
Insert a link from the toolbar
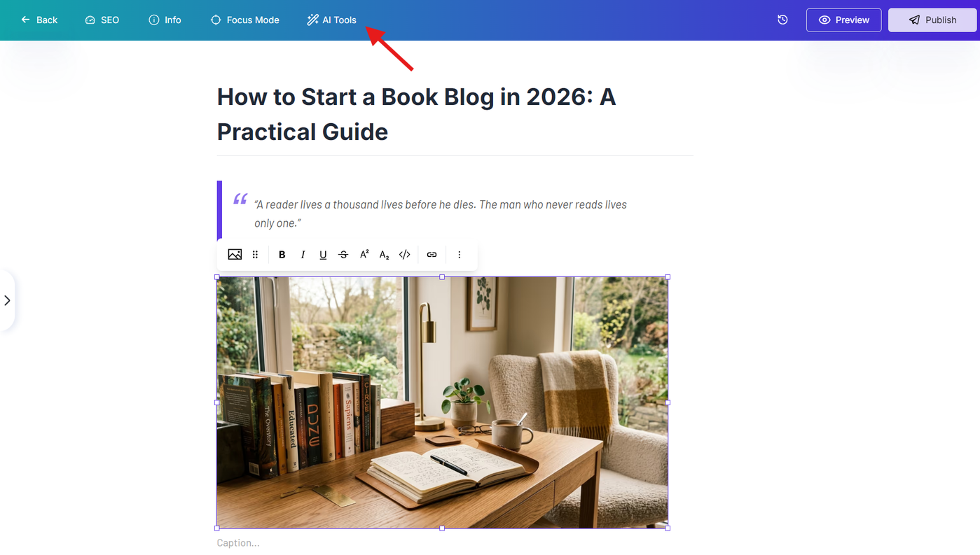[x=432, y=255]
